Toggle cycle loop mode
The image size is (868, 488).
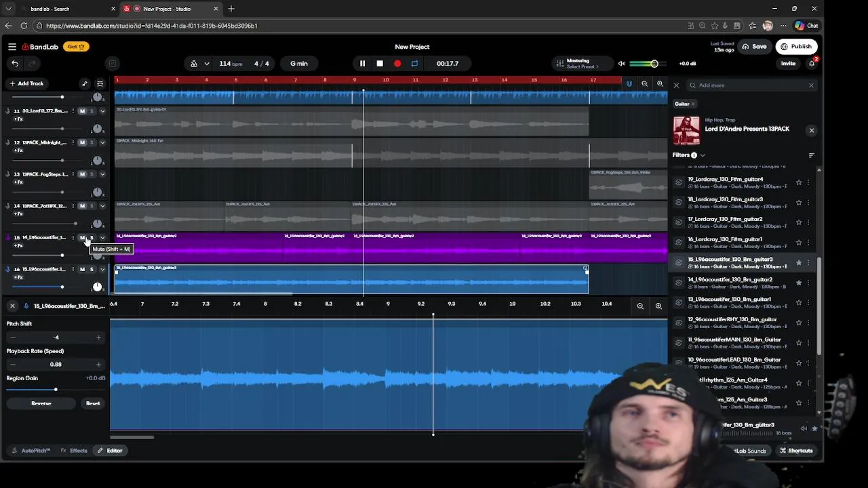(414, 64)
